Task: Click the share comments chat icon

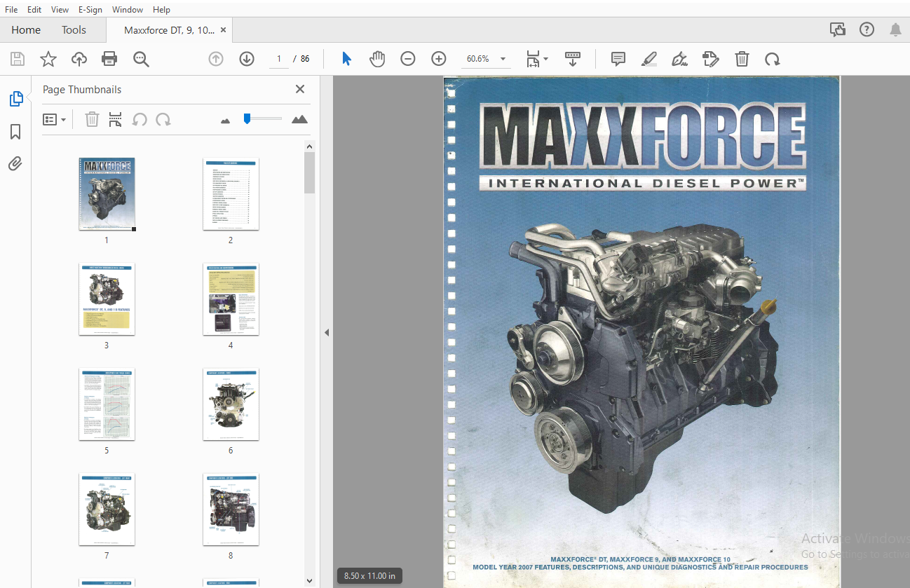Action: [837, 29]
